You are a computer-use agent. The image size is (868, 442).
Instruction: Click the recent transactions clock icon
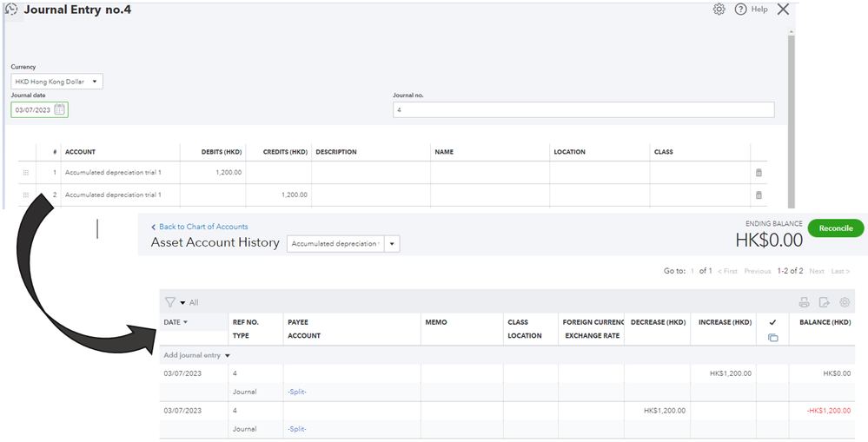click(x=11, y=10)
